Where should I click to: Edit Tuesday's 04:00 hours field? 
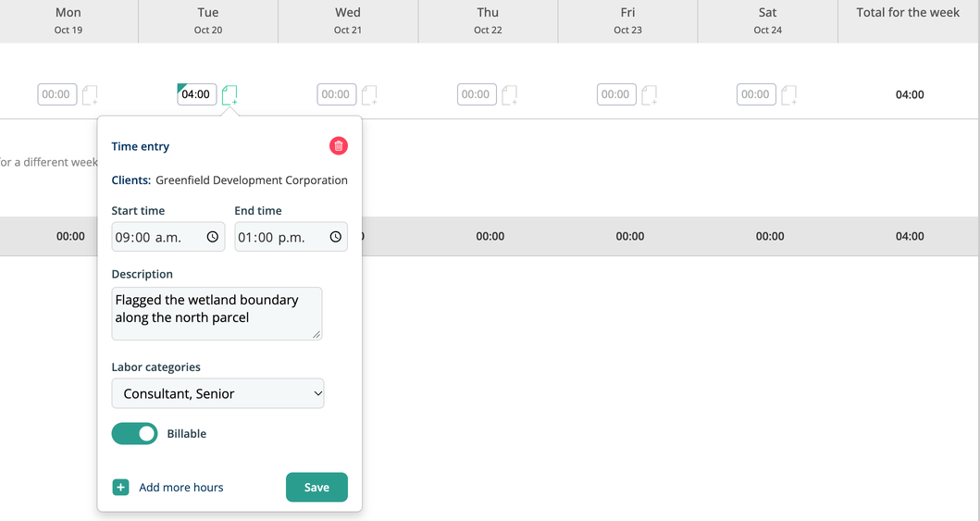tap(197, 94)
